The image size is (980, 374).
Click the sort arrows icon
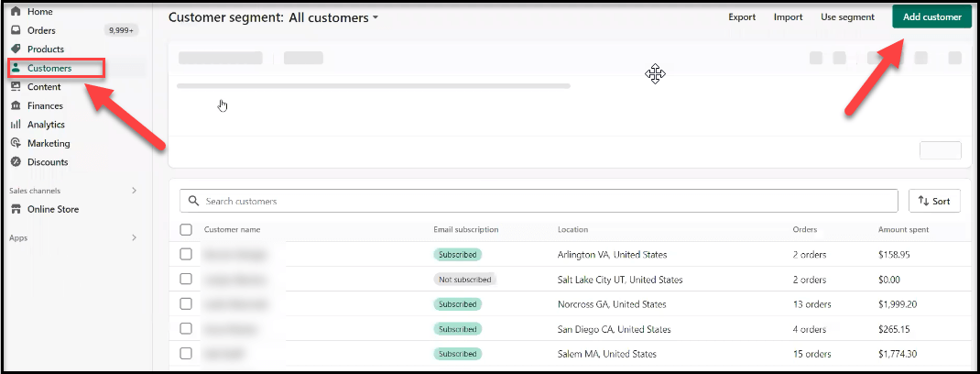(923, 202)
